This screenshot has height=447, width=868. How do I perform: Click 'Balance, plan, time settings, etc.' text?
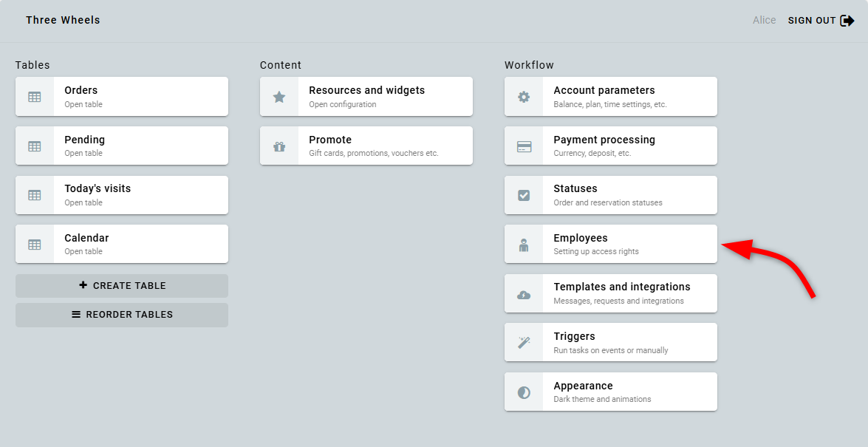point(610,104)
